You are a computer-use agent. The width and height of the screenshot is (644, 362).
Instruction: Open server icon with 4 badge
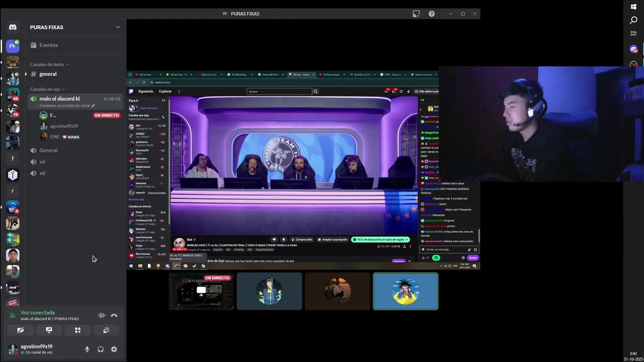tap(13, 207)
